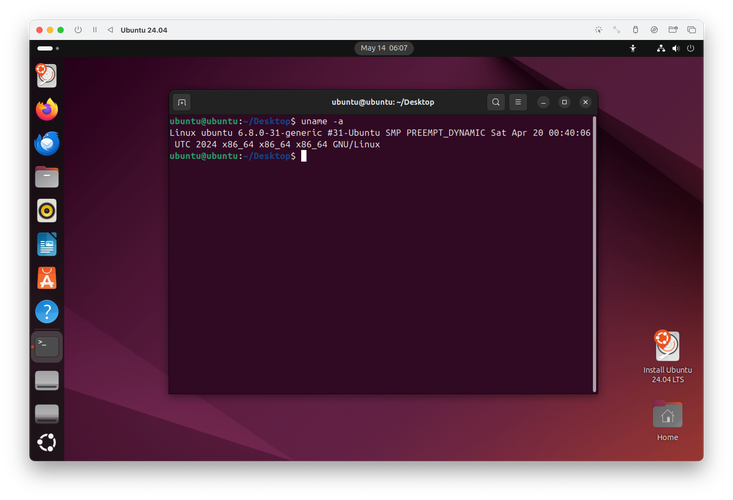Click the second drive icon in dock
The height and width of the screenshot is (500, 733).
click(47, 414)
